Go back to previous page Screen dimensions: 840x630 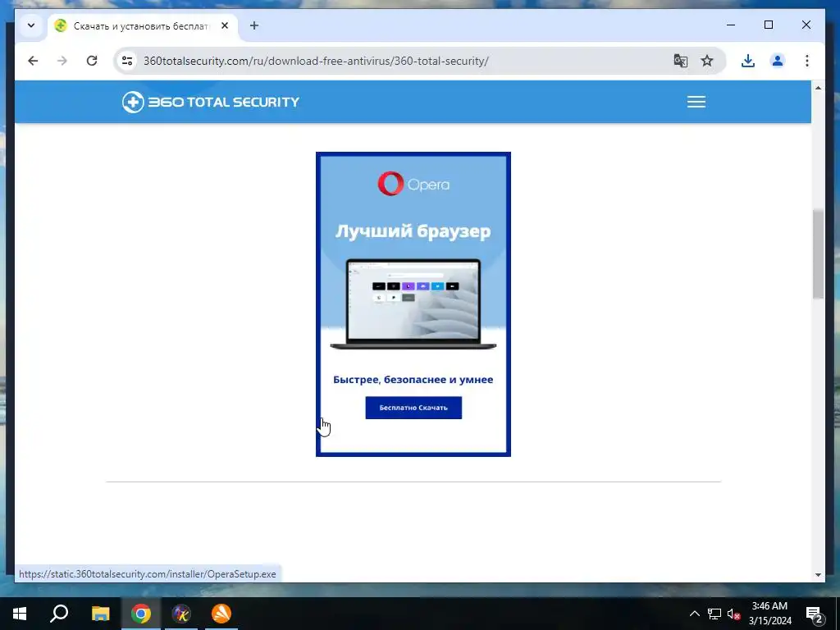[33, 61]
